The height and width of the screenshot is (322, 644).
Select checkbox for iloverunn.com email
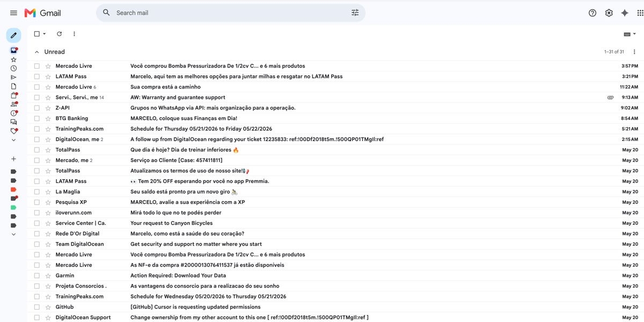[36, 213]
